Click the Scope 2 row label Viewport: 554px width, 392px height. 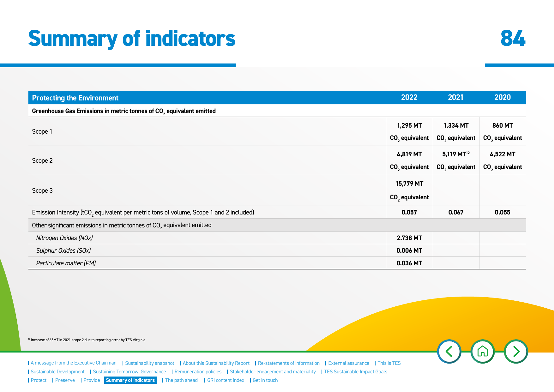pyautogui.click(x=42, y=160)
